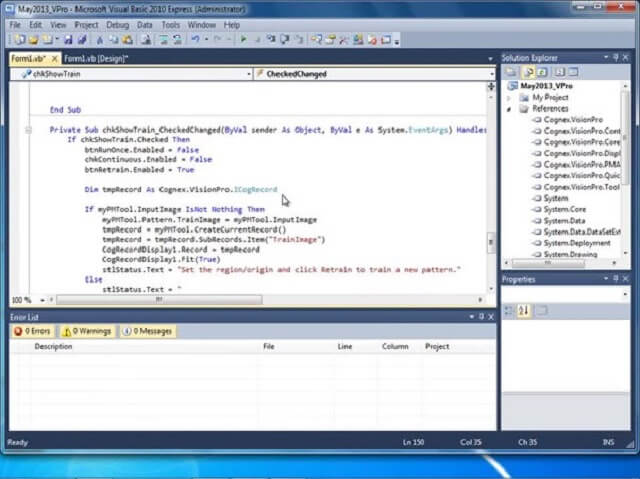Click the Paste toolbar icon

click(x=128, y=40)
